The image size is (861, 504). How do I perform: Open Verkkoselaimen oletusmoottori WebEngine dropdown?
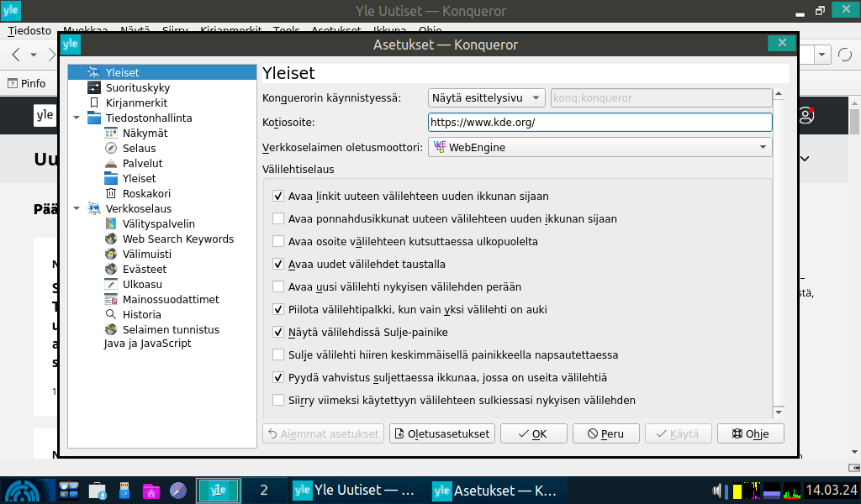[x=600, y=147]
